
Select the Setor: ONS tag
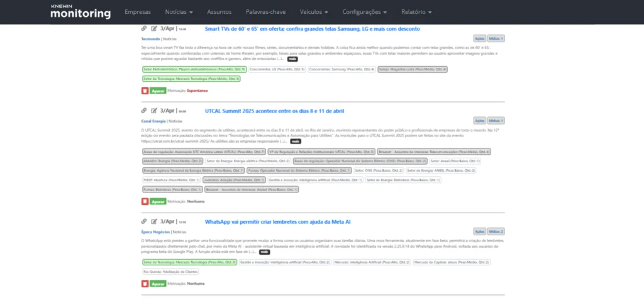[379, 170]
